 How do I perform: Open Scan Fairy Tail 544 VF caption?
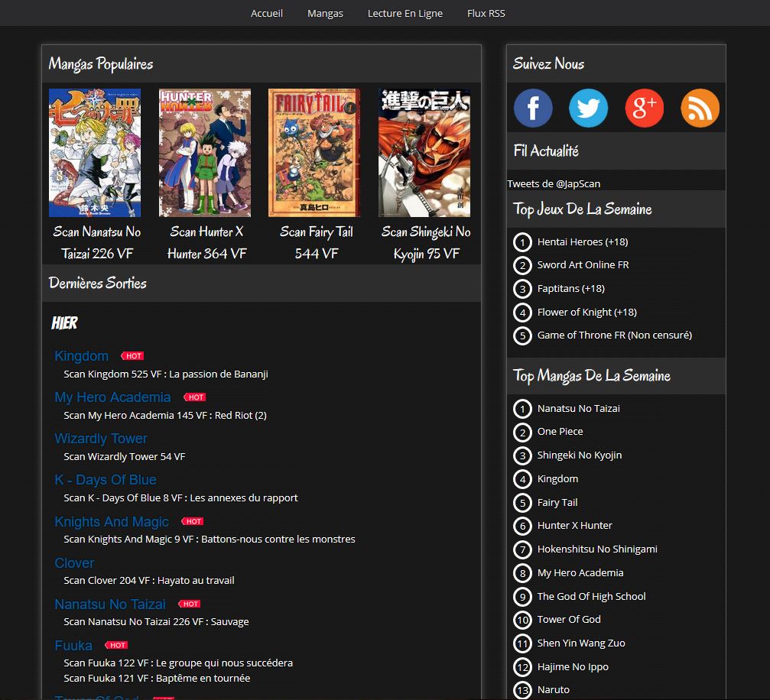coord(317,242)
